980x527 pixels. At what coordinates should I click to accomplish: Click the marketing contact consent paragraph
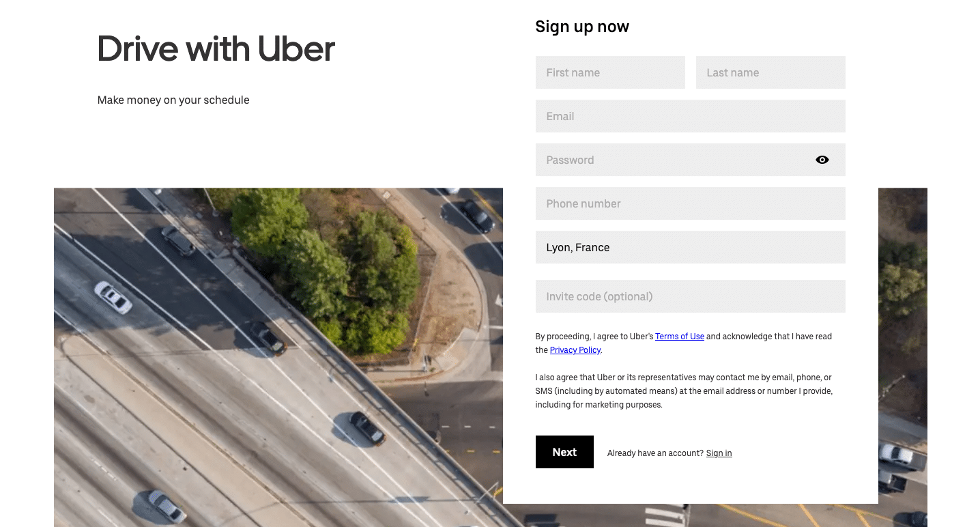pos(684,391)
